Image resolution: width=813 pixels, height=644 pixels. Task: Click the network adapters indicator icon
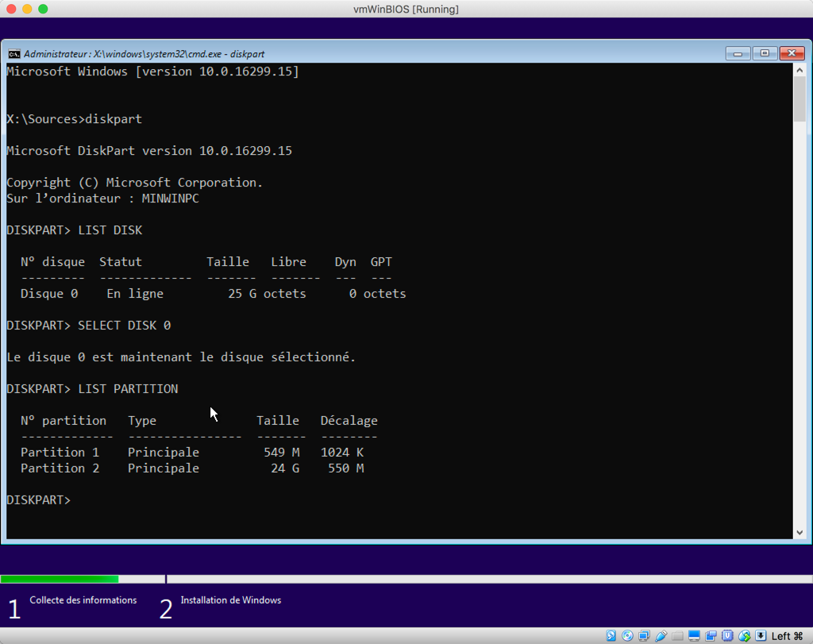(644, 636)
